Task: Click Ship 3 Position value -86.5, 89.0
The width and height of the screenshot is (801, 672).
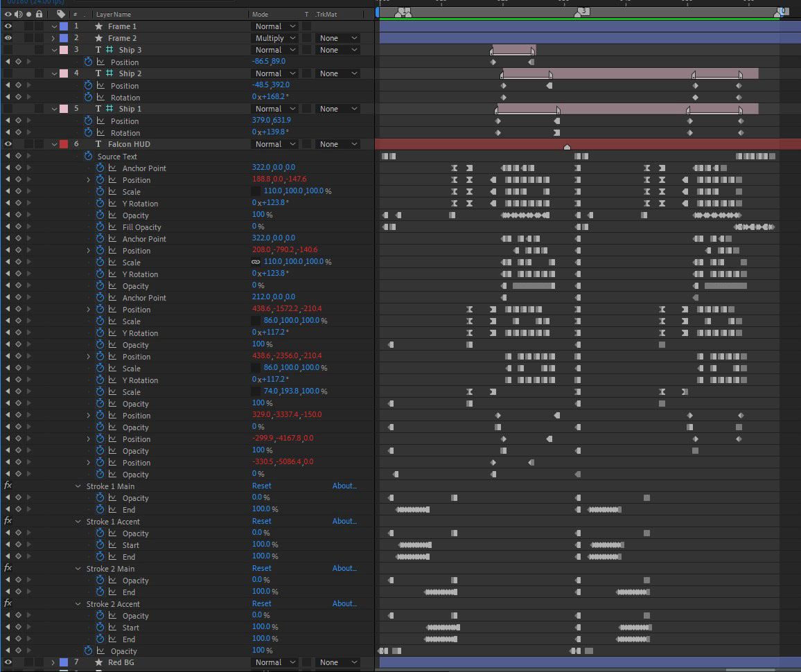Action: (x=269, y=61)
